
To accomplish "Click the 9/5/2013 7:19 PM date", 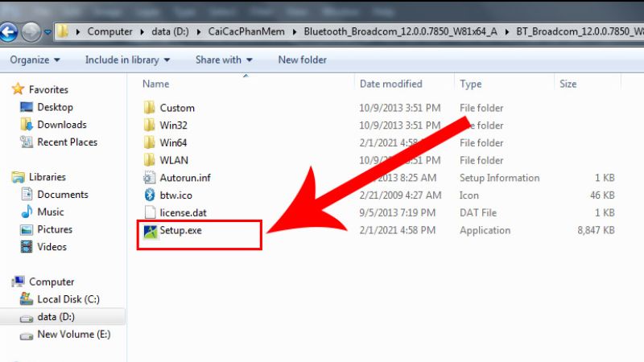I will 397,212.
